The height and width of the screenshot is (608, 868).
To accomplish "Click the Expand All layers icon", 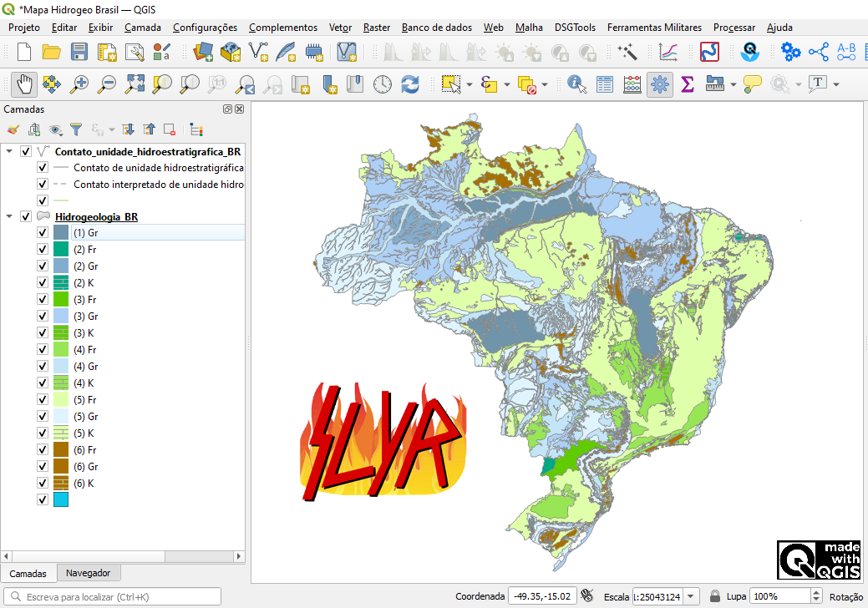I will click(x=129, y=129).
